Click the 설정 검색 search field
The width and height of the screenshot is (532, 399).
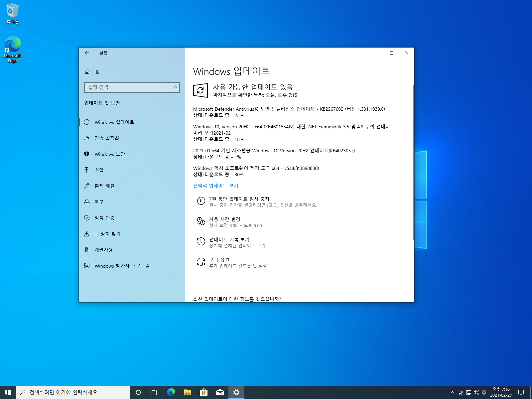[132, 87]
